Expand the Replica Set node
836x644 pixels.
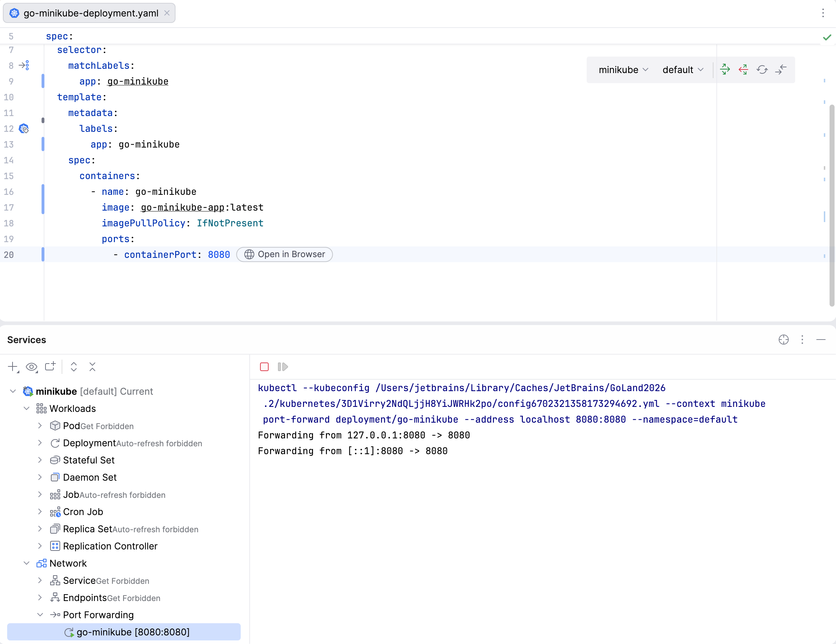(40, 529)
